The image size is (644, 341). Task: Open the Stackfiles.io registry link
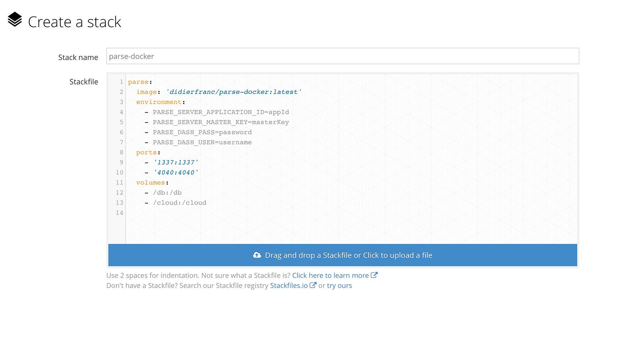(289, 285)
